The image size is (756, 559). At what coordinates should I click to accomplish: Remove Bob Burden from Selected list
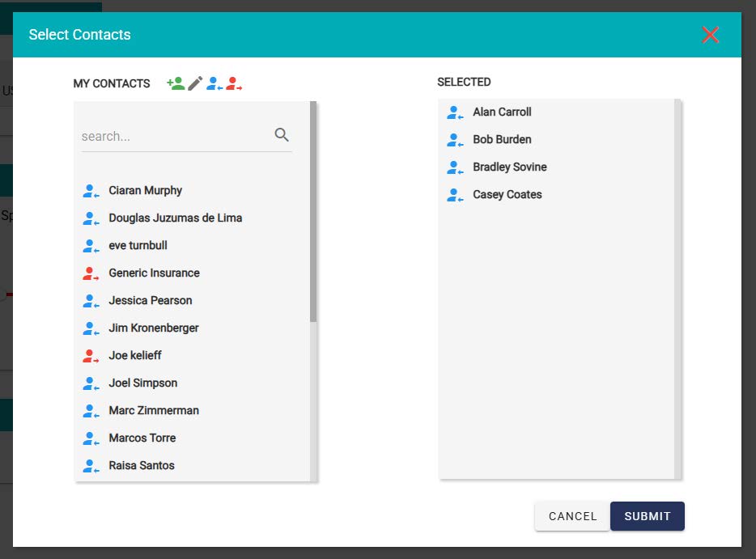click(502, 140)
